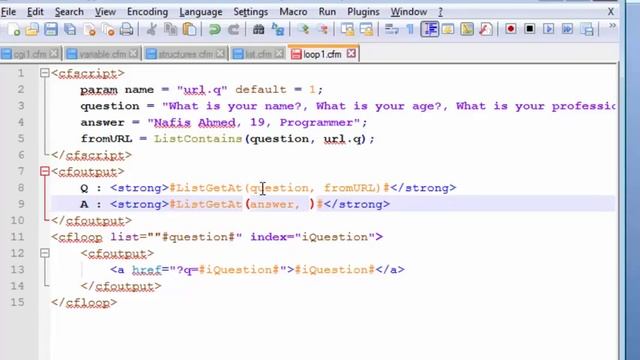Click the Save Recorded Macro icon
This screenshot has height=360, width=640.
tap(587, 29)
